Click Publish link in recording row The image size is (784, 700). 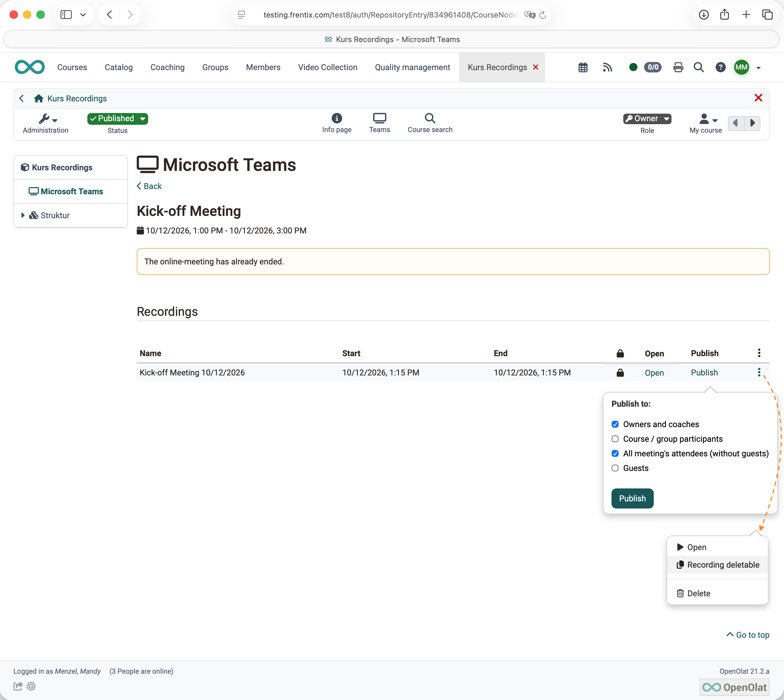coord(704,372)
